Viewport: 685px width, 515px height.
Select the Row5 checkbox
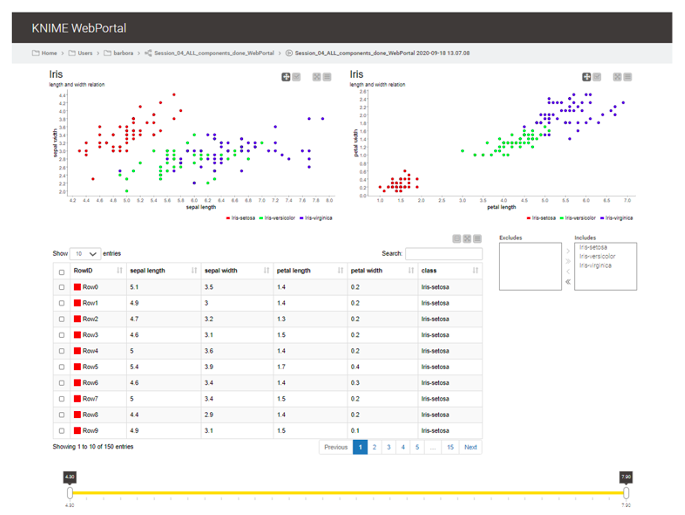point(62,367)
